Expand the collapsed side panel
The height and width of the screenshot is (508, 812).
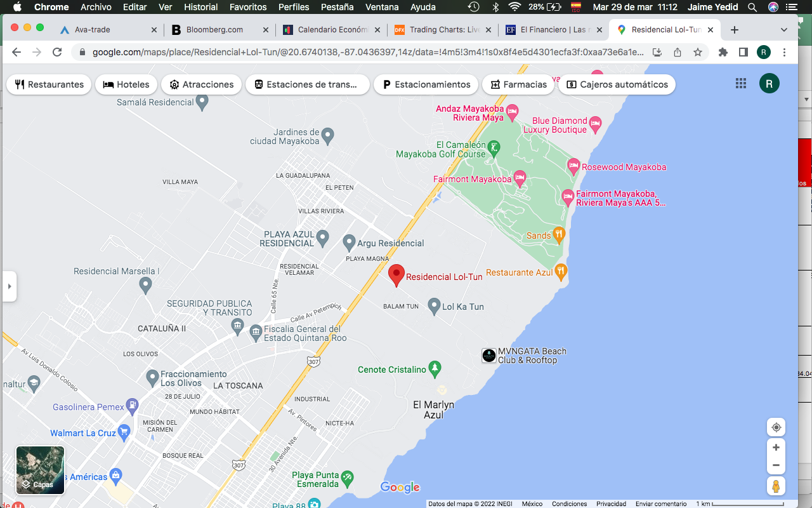click(9, 286)
